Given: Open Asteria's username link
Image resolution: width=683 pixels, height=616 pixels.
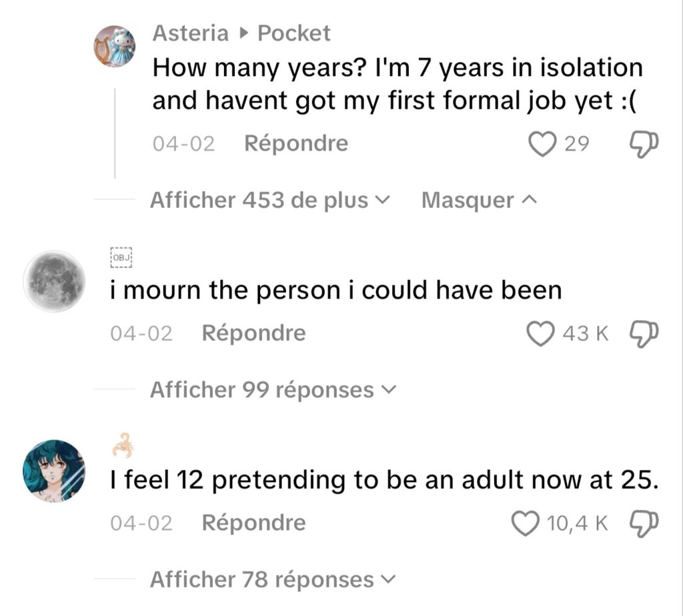Looking at the screenshot, I should point(190,33).
